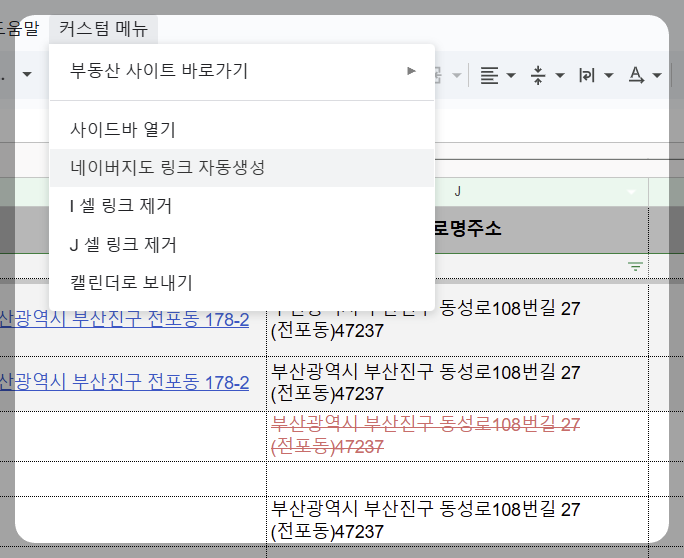Click the submenu arrow of 부동산 사이트 바로가기
The image size is (684, 558).
(x=411, y=71)
